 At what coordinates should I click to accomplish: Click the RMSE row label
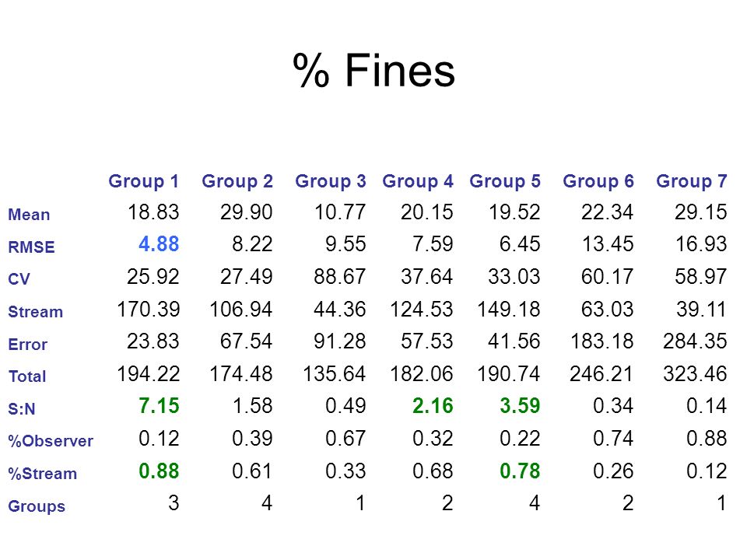[31, 247]
